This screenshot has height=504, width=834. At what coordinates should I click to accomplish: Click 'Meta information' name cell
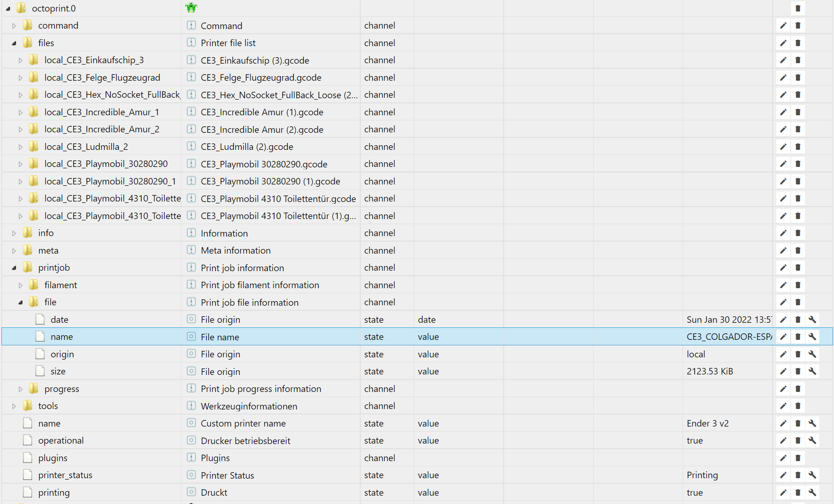pyautogui.click(x=236, y=250)
